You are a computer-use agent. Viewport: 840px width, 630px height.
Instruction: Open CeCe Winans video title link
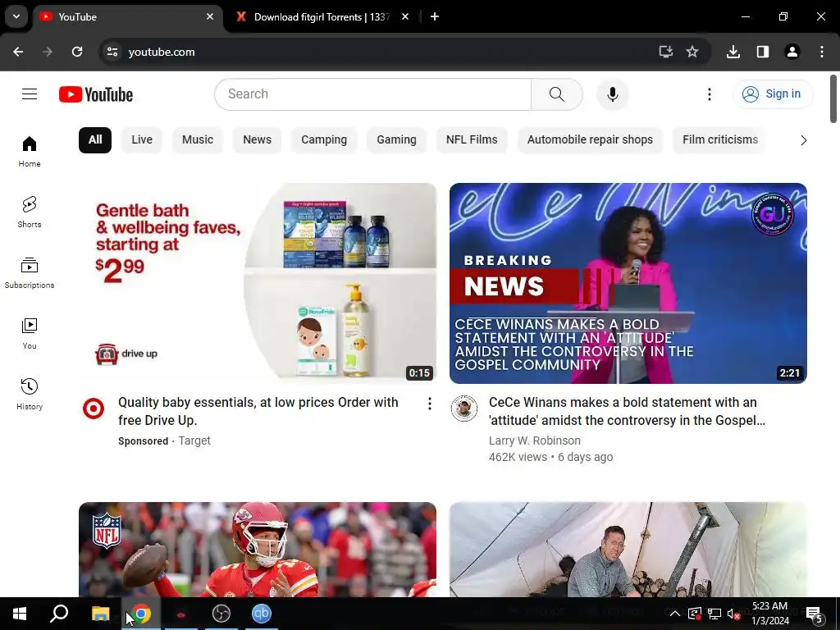pyautogui.click(x=627, y=411)
